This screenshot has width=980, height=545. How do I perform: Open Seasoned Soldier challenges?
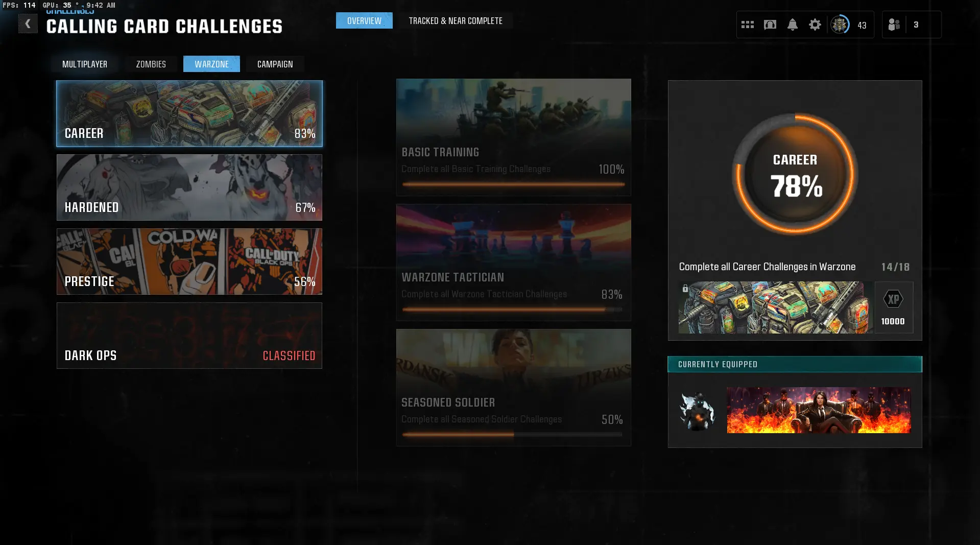[514, 388]
